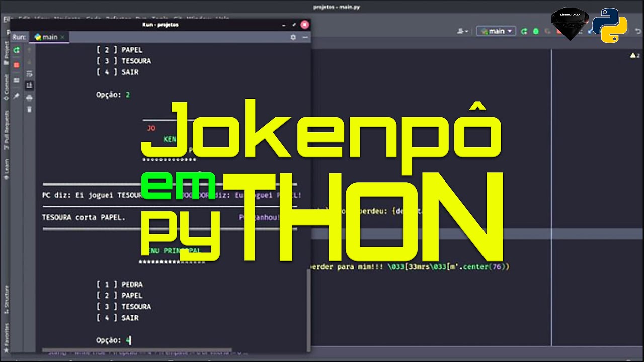The image size is (644, 362).
Task: Click the up arrow in Run toolbar
Action: [29, 51]
